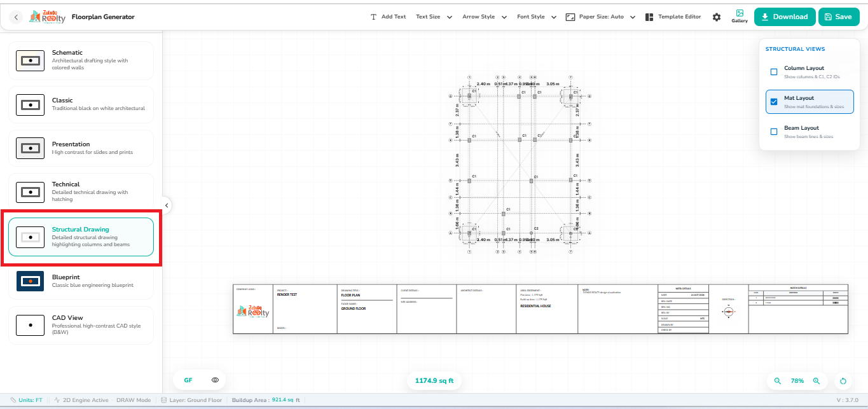This screenshot has height=409, width=868.
Task: Enable the Column Layout checkbox
Action: (x=774, y=72)
